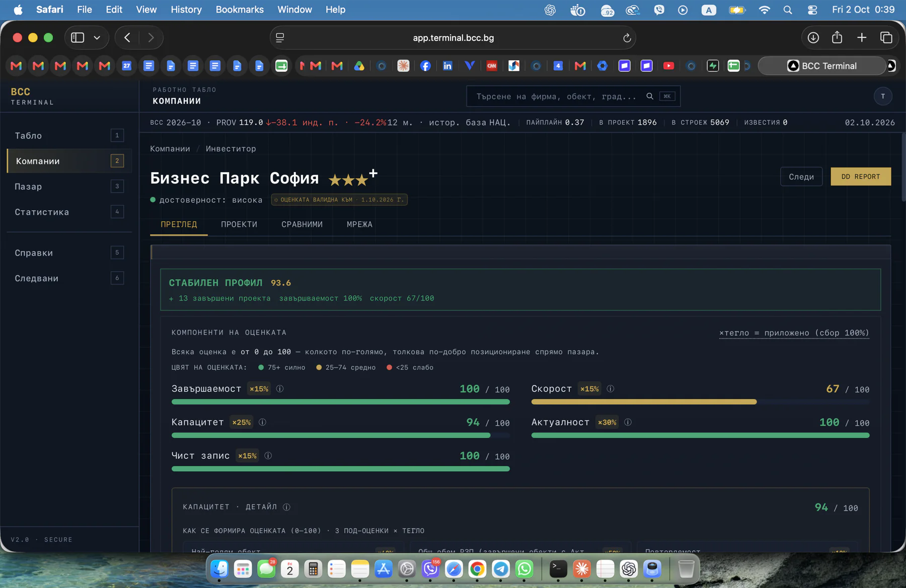The height and width of the screenshot is (588, 906).
Task: Reload page with Safari refresh icon
Action: coord(627,38)
